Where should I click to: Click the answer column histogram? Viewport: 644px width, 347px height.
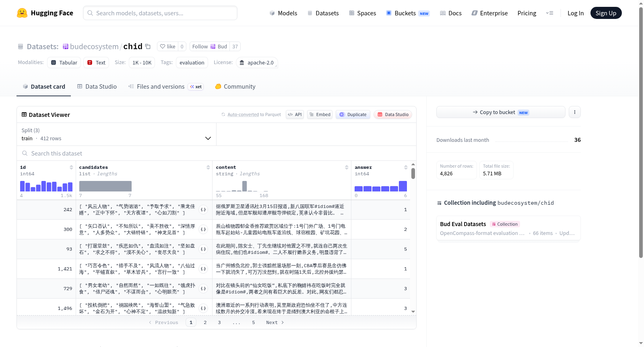[x=381, y=186]
